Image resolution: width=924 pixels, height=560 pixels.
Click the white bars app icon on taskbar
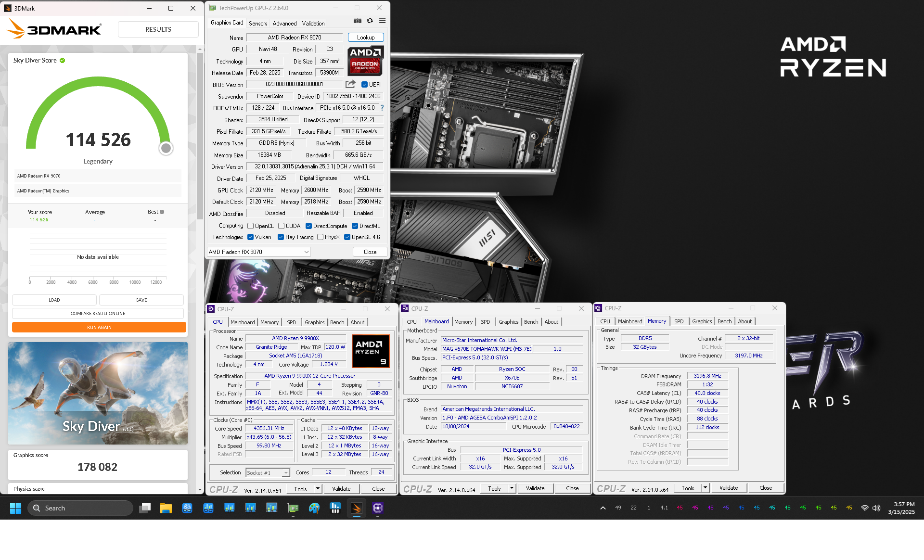tap(335, 508)
